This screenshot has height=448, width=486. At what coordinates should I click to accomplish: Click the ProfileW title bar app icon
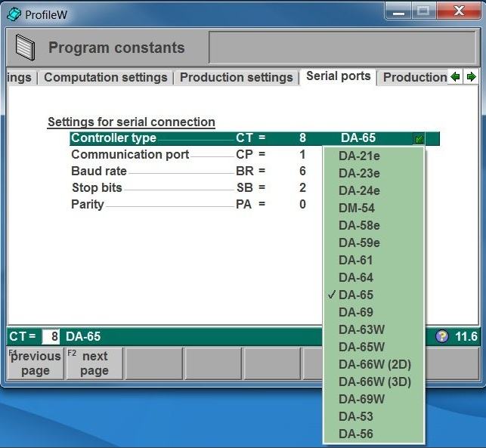[14, 14]
